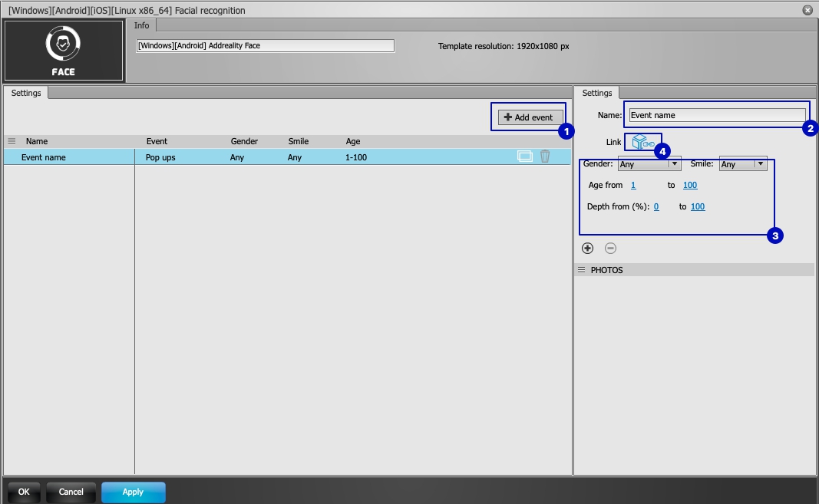The height and width of the screenshot is (504, 819).
Task: Click Cancel at the bottom
Action: (x=71, y=492)
